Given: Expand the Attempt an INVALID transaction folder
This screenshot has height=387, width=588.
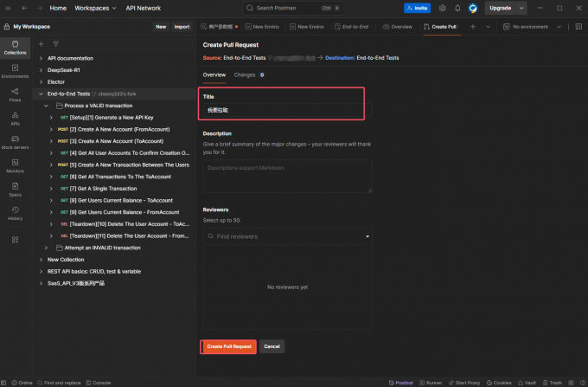Looking at the screenshot, I should pos(46,248).
